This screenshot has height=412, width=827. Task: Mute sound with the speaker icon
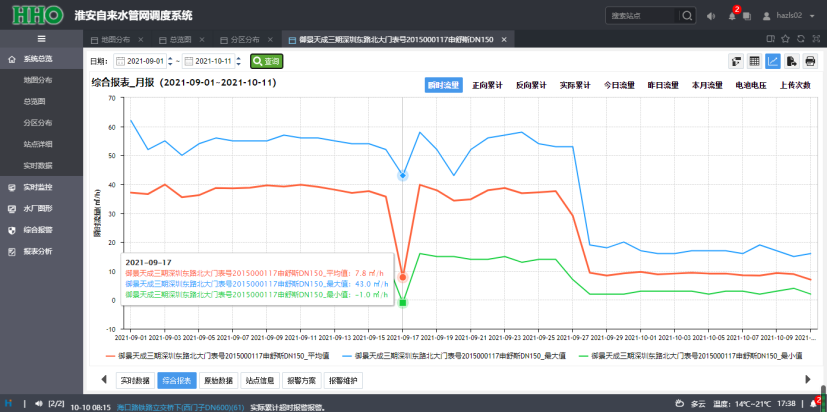pos(711,16)
